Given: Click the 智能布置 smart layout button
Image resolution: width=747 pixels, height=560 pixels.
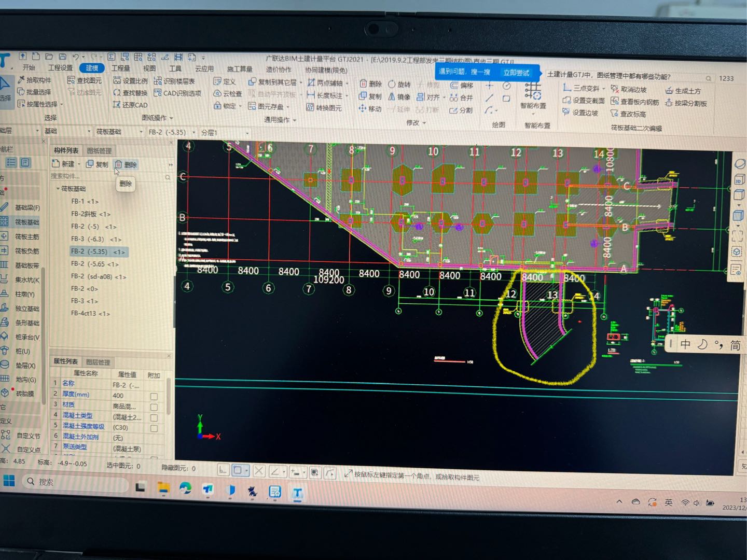Looking at the screenshot, I should [x=533, y=96].
